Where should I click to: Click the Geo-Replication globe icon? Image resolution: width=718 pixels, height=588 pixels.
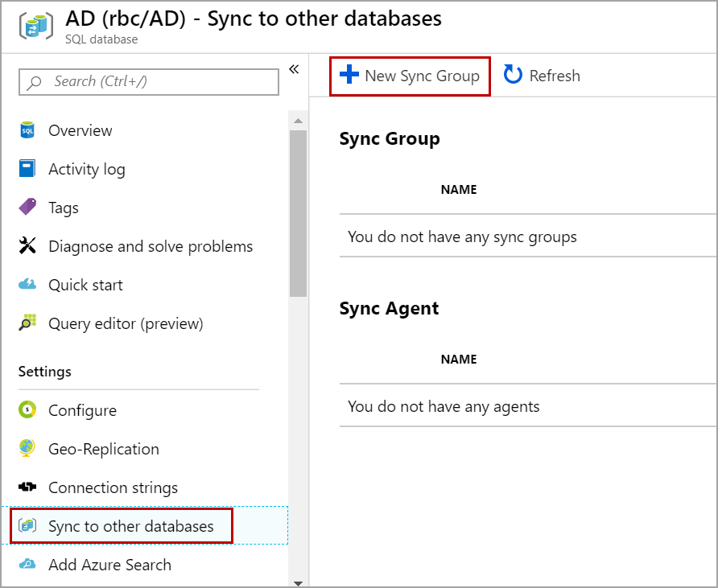27,449
